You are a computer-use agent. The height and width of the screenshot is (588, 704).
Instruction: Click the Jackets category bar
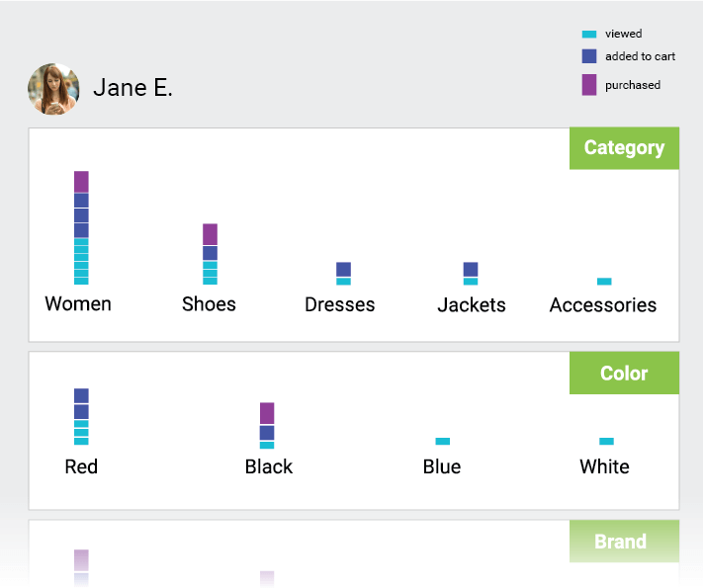pyautogui.click(x=471, y=274)
